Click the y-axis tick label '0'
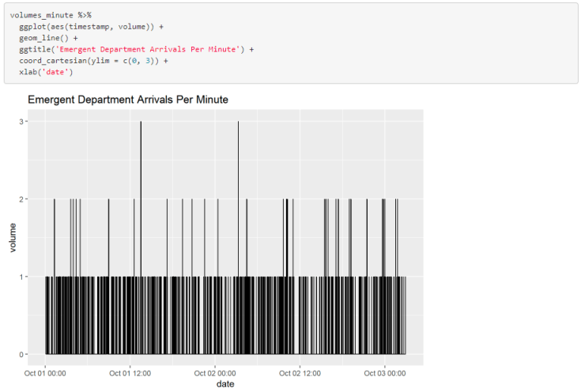581x392 pixels. tap(21, 355)
